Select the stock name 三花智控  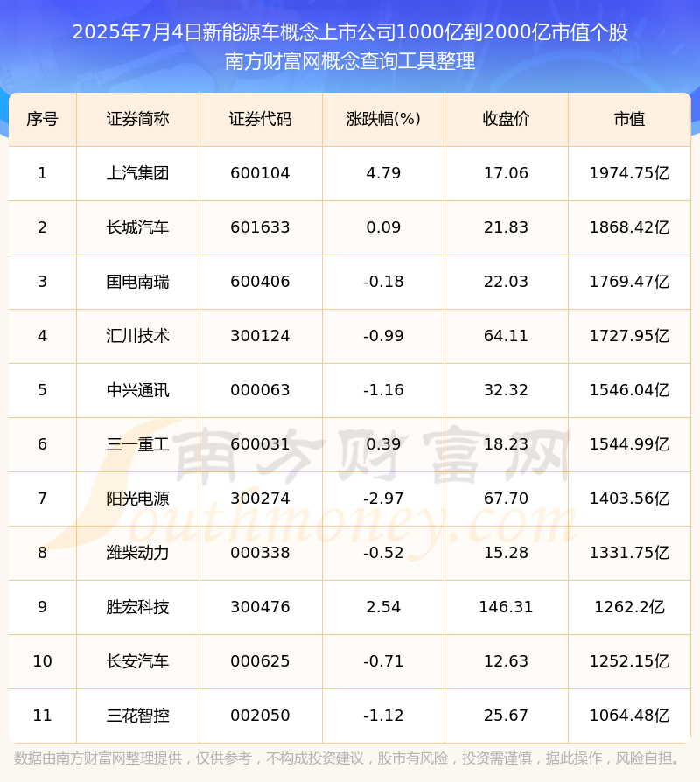point(137,716)
